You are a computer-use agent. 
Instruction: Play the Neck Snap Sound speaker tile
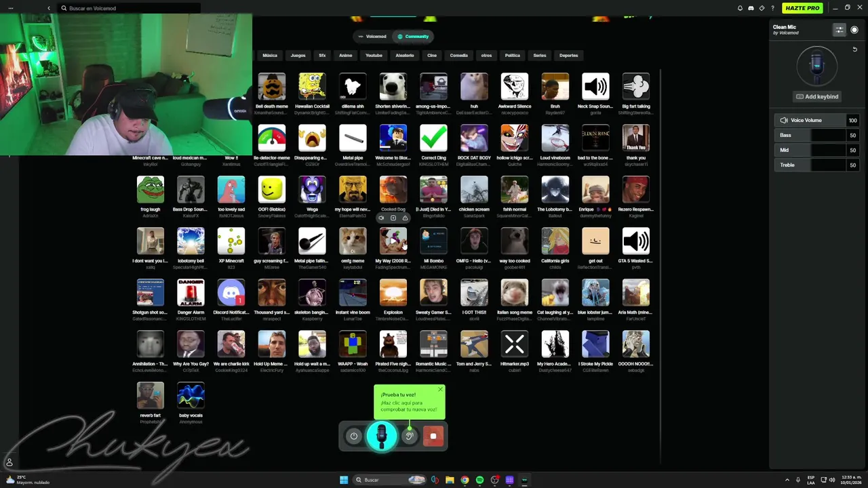[x=595, y=87]
